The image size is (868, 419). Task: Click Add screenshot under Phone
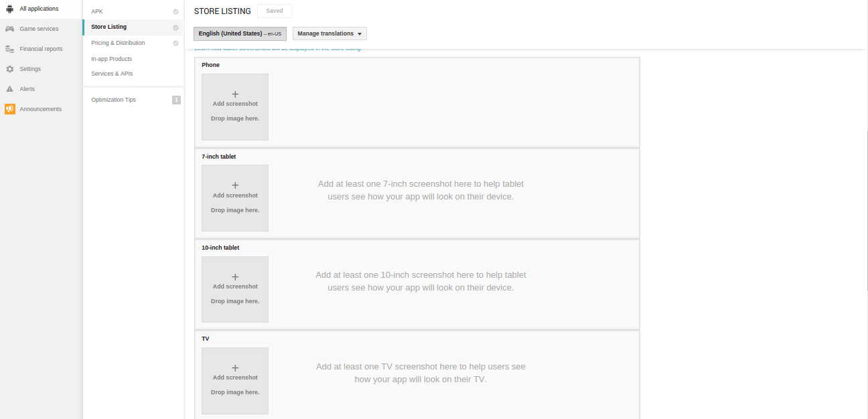click(235, 104)
